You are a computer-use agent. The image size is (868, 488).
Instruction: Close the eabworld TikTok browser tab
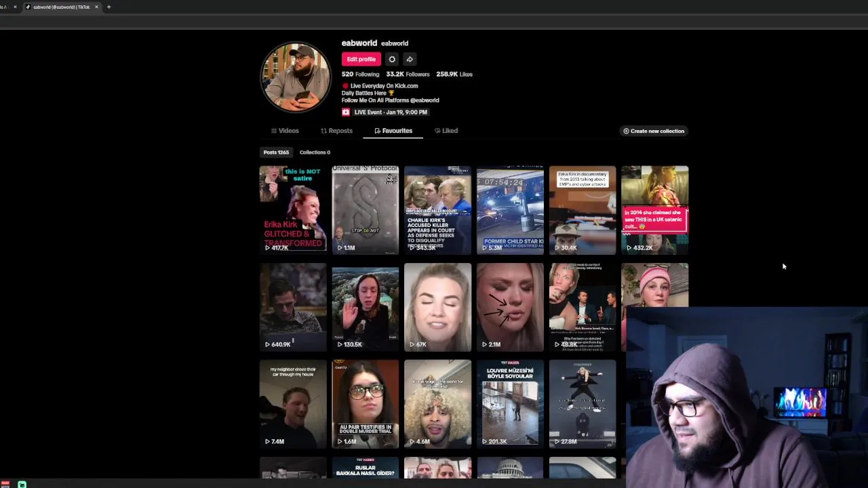click(96, 7)
